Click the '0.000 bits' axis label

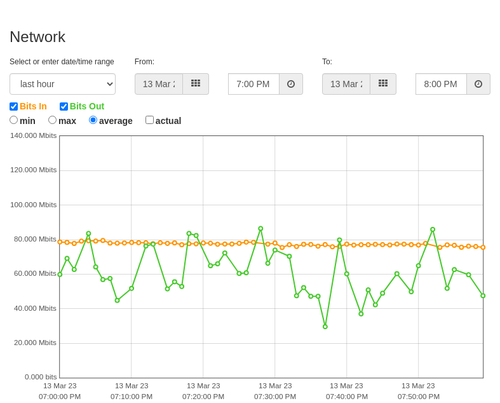41,377
